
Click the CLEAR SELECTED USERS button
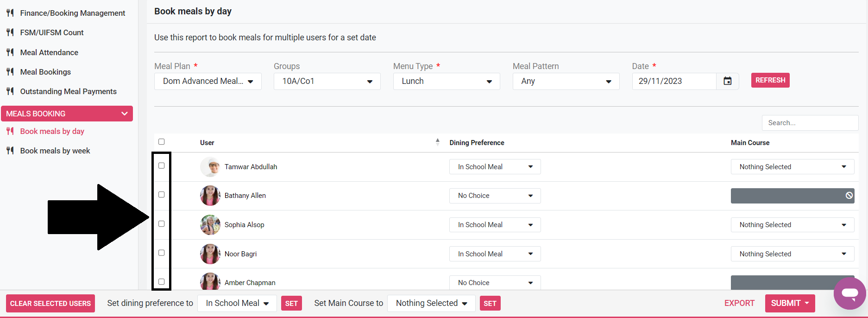click(50, 304)
